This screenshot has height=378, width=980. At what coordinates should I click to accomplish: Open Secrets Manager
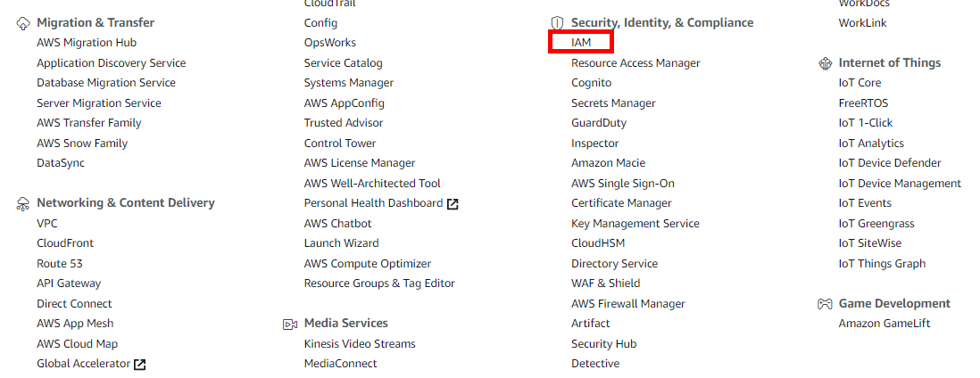(x=613, y=103)
